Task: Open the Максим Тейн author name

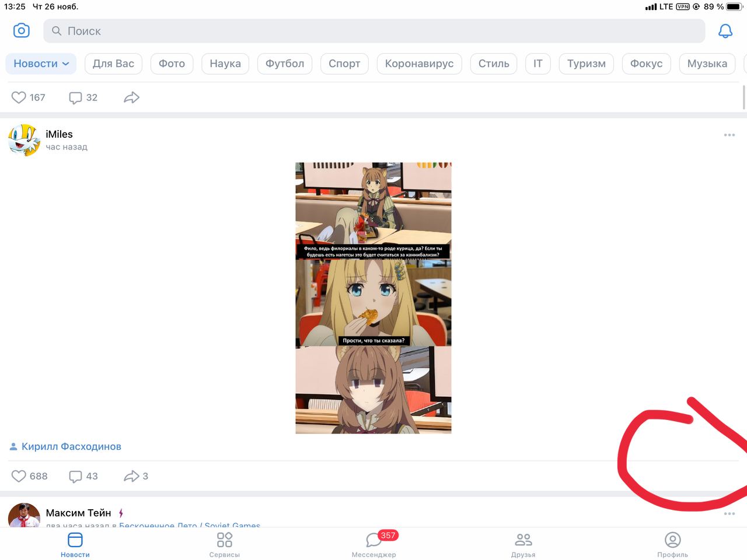Action: [78, 513]
